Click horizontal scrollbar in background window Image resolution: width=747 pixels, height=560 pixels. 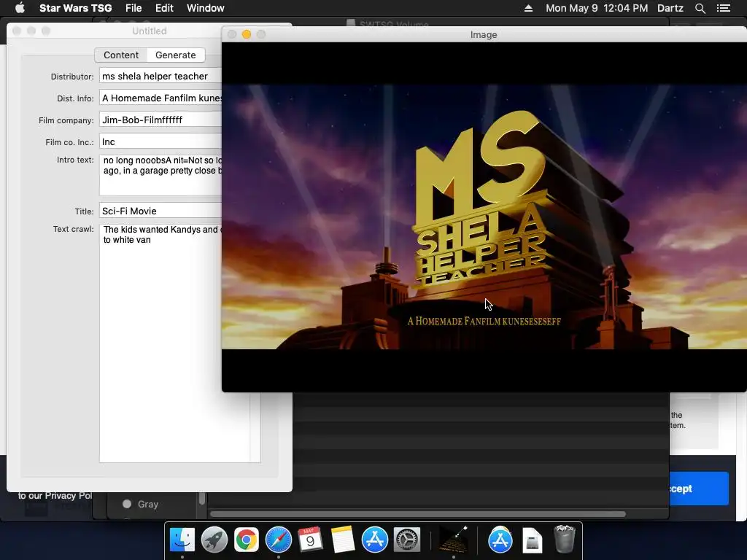(x=418, y=514)
